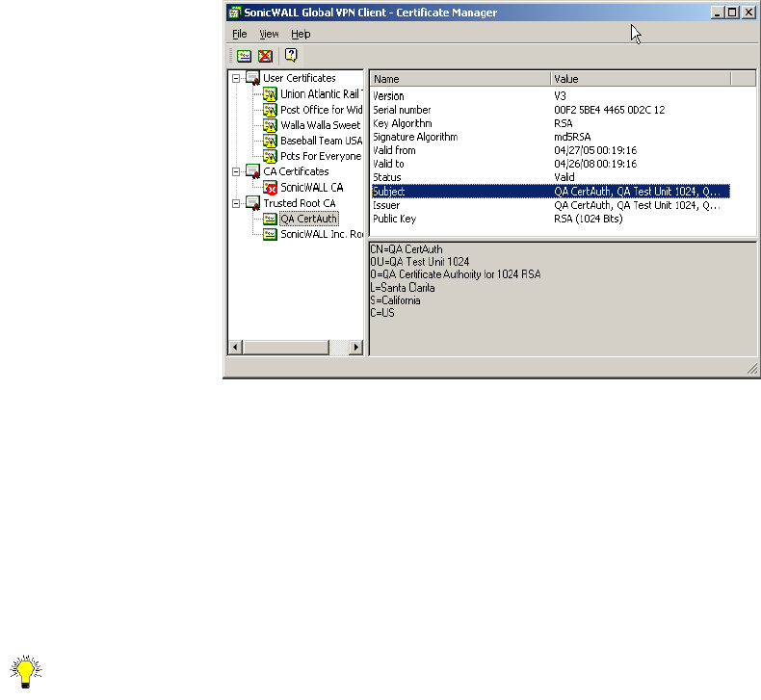
Task: Click the Post Office certificate icon
Action: pyautogui.click(x=270, y=110)
